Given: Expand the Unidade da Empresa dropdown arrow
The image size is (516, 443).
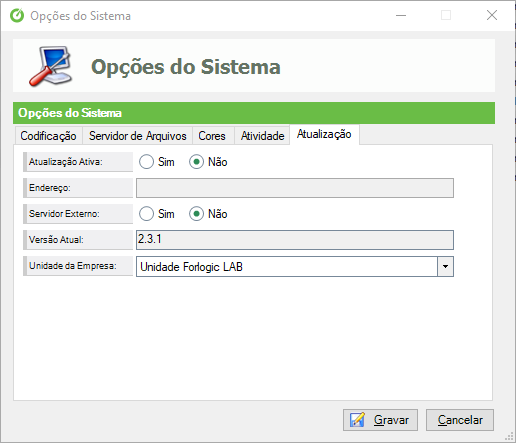Looking at the screenshot, I should pos(445,266).
